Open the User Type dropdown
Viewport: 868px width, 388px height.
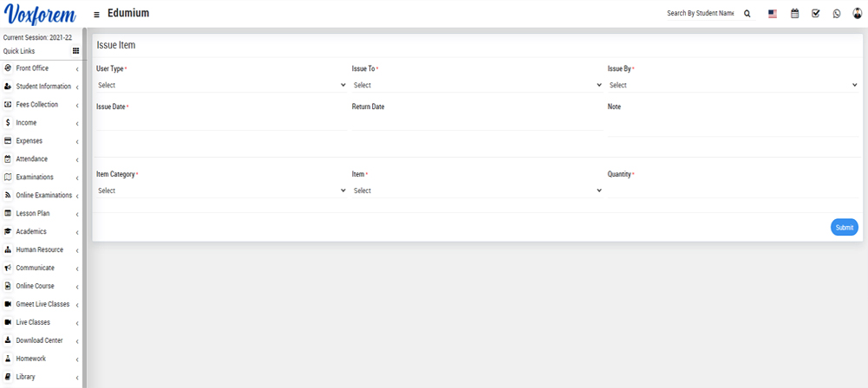[221, 85]
